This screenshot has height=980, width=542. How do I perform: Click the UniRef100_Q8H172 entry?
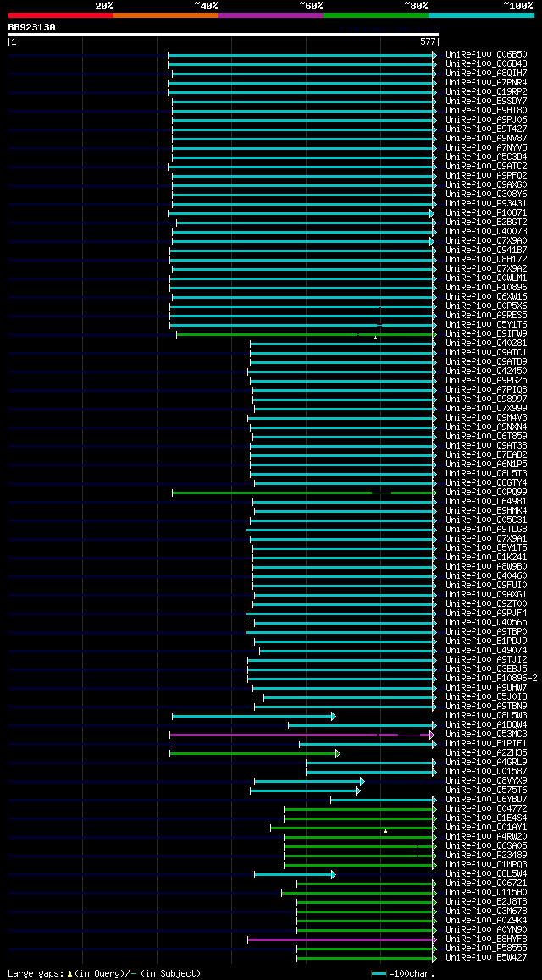486,259
